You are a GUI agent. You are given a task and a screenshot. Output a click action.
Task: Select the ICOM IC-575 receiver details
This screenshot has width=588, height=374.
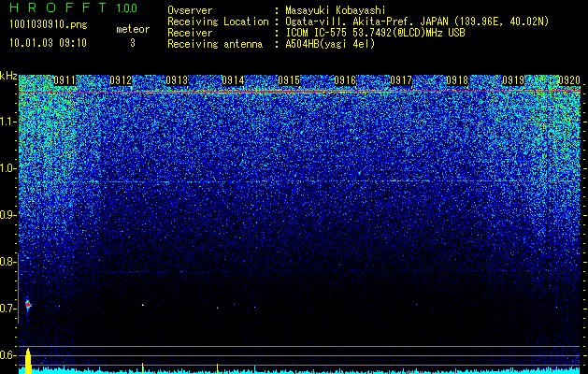pos(375,33)
